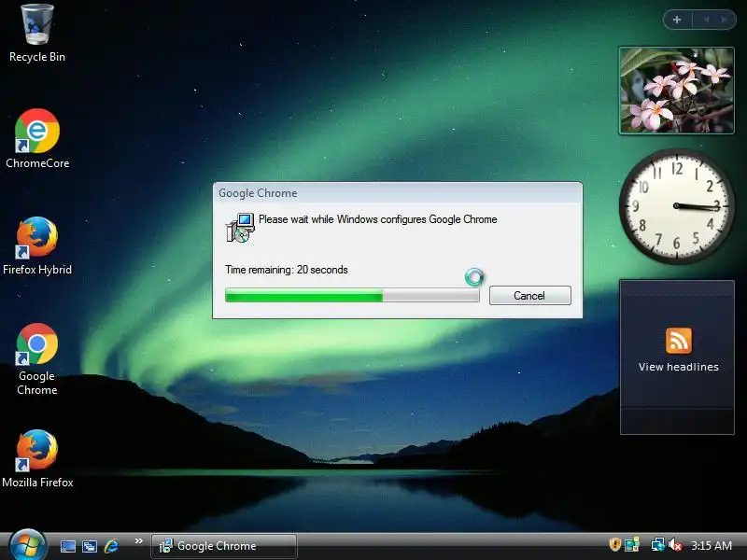Select the Firefox Hybrid desktop shortcut
The height and width of the screenshot is (560, 747).
click(37, 245)
